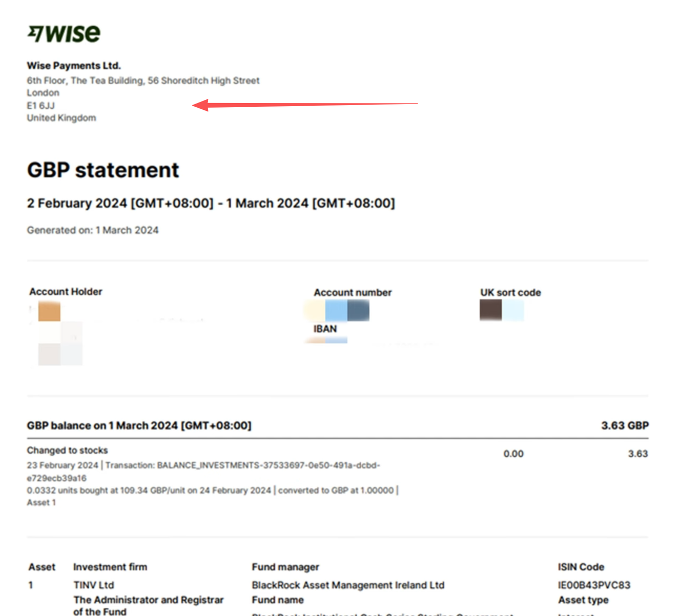Select the statement period '2 February 2024 - 1 March 2024'
The image size is (673, 616).
[x=211, y=203]
